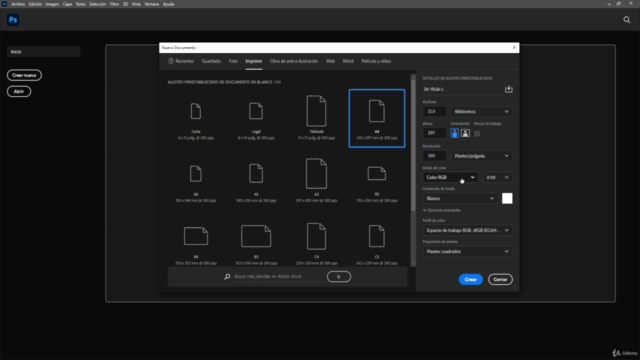Select Inicio in the left sidebar
640x360 pixels.
click(44, 52)
